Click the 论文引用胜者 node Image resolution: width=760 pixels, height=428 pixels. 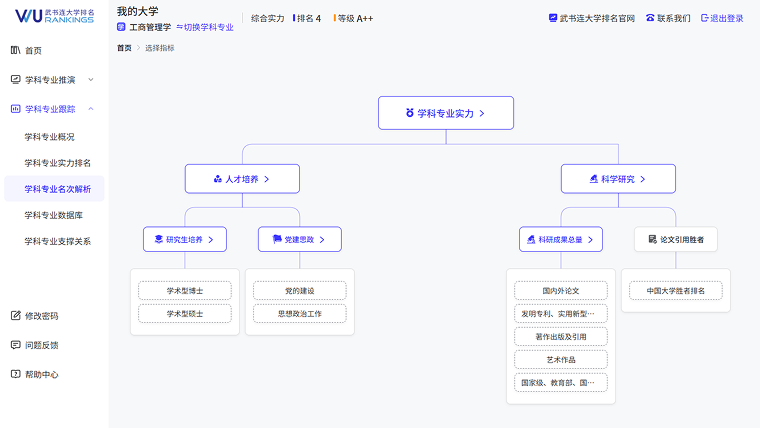676,239
